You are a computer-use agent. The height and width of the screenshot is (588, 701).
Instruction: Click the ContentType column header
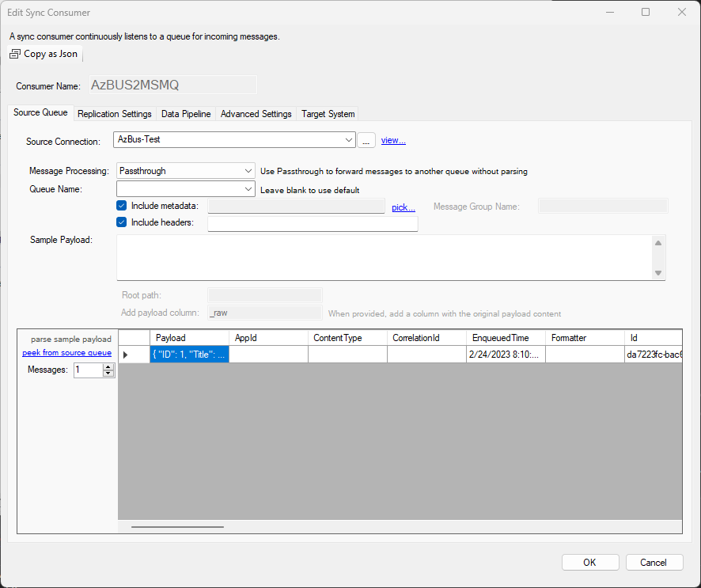point(348,338)
